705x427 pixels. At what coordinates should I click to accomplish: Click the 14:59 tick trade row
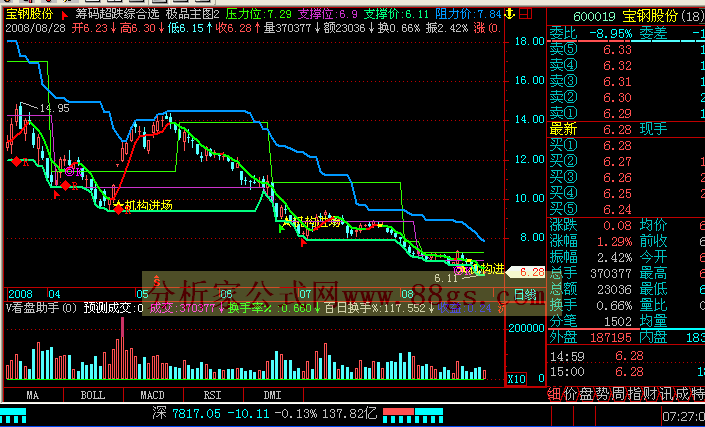[626, 356]
